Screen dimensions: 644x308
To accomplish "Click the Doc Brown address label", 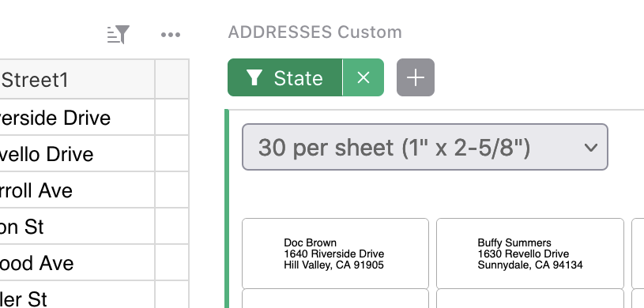I will point(335,254).
